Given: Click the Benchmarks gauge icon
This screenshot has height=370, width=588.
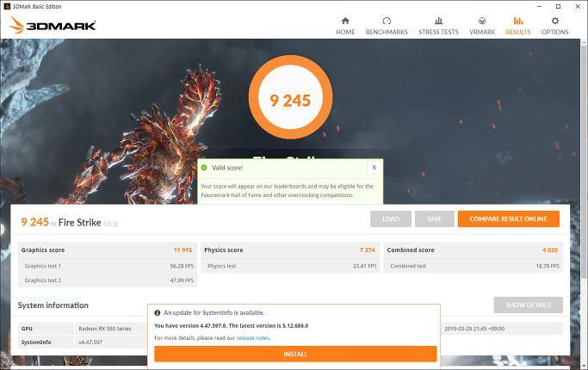Looking at the screenshot, I should click(x=387, y=21).
